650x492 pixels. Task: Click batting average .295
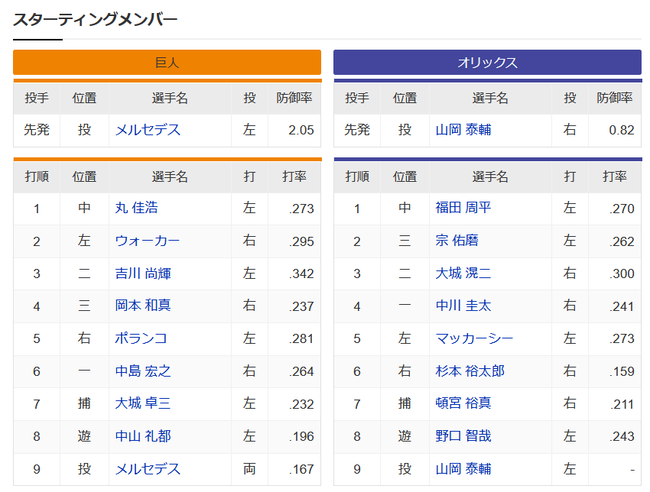point(301,241)
